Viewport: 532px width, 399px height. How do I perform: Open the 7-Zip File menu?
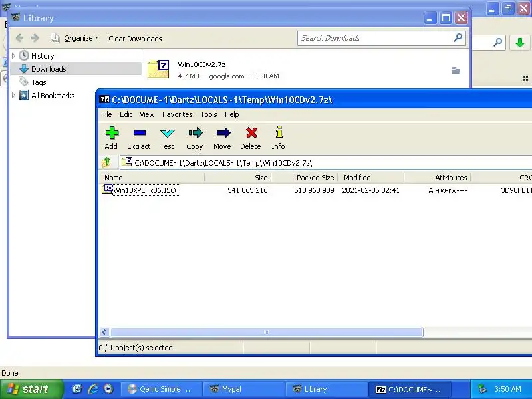pos(106,114)
